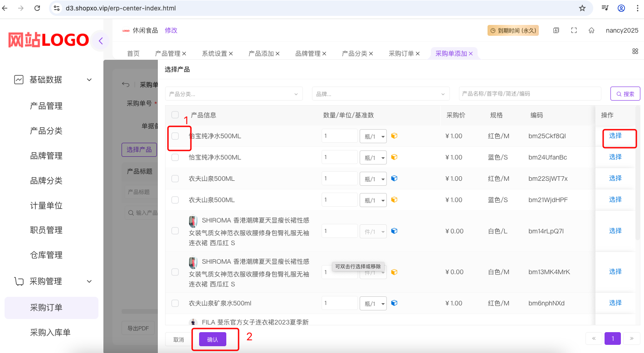Click the quantity field in row bm22SjWT7x
Viewport: 644px width, 353px height.
point(340,179)
